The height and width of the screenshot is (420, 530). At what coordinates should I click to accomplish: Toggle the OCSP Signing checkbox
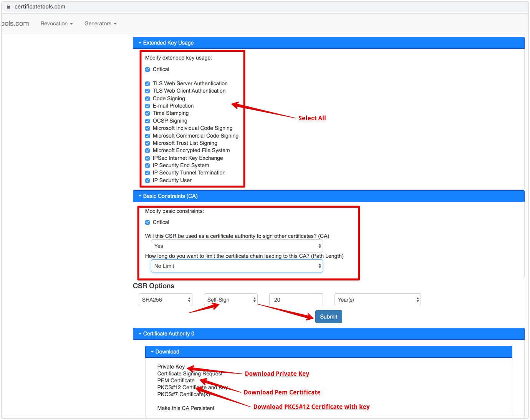(x=147, y=121)
